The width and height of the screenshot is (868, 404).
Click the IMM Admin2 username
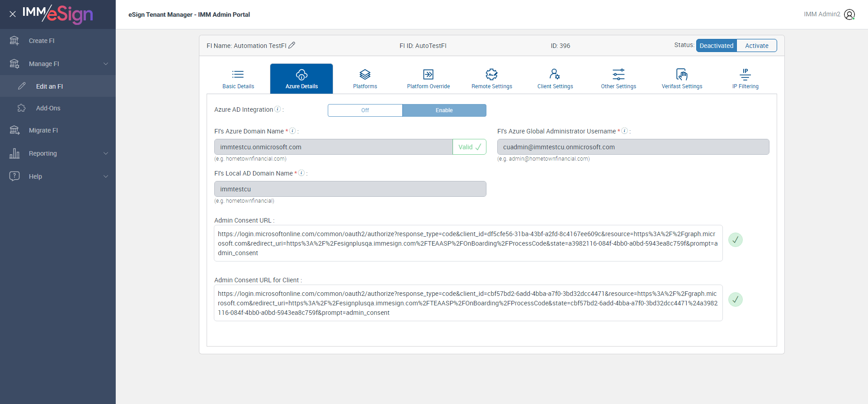(x=822, y=14)
